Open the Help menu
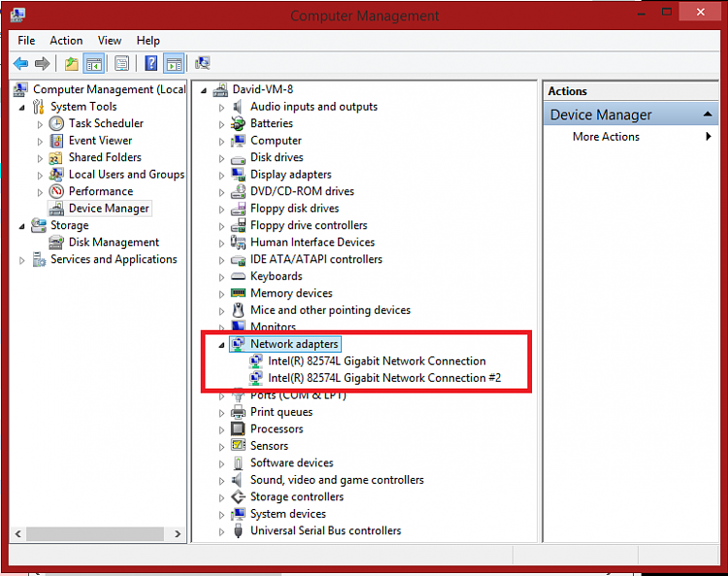Image resolution: width=728 pixels, height=576 pixels. (149, 41)
